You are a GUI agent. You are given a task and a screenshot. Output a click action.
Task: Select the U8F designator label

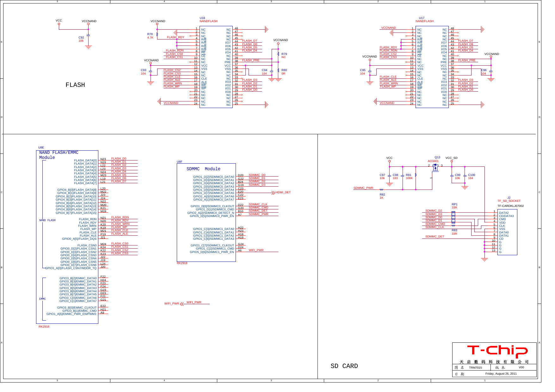pyautogui.click(x=180, y=162)
